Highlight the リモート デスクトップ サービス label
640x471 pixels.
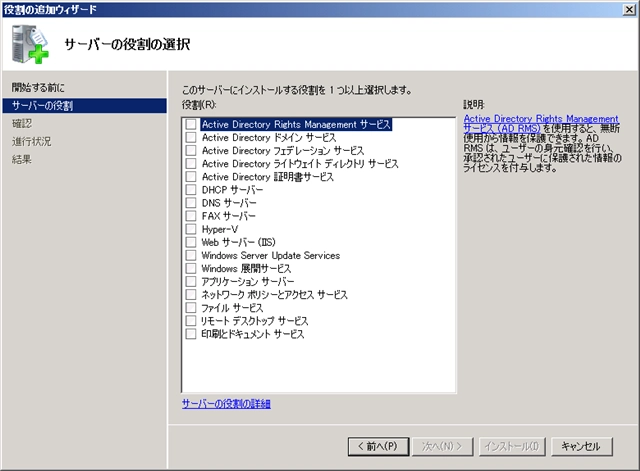pos(254,320)
